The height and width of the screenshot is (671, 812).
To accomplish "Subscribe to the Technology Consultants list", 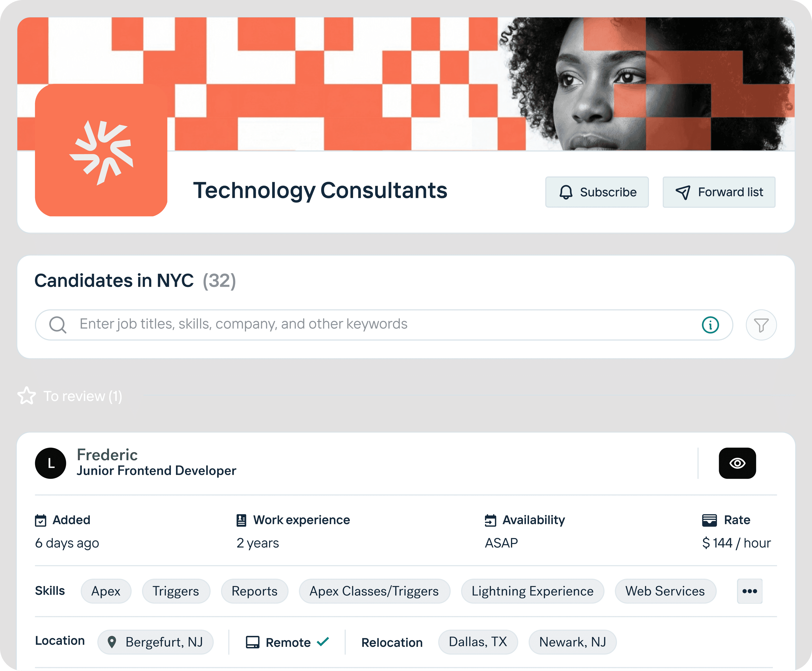I will [x=597, y=192].
